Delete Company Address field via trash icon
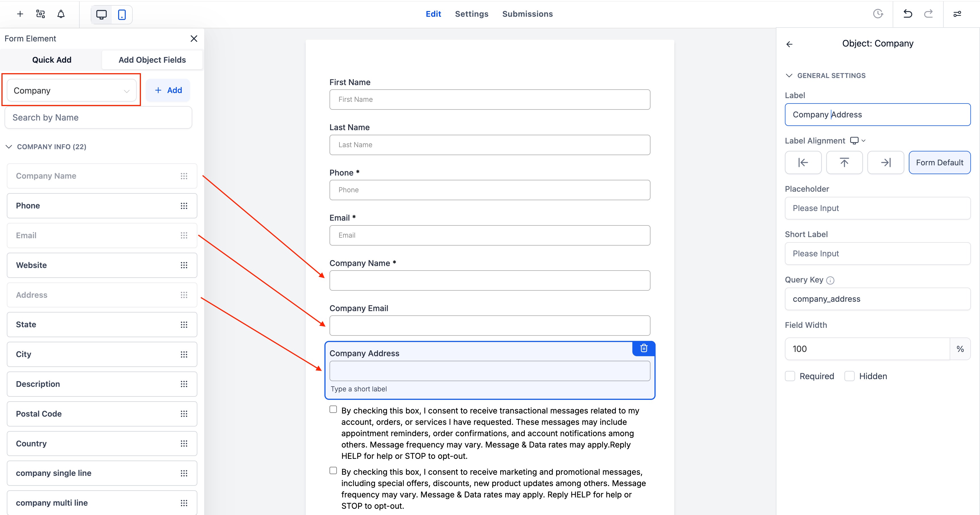Screen dimensions: 980x515 coord(644,348)
